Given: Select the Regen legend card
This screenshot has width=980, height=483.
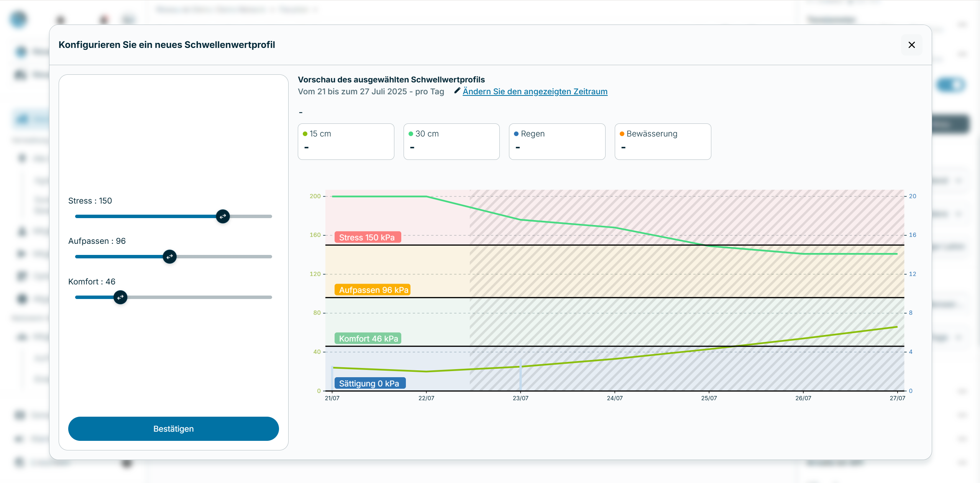Looking at the screenshot, I should point(557,141).
